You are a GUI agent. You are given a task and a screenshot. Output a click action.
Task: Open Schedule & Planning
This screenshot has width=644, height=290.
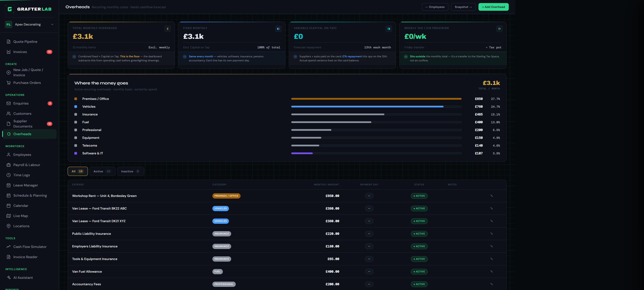pyautogui.click(x=30, y=195)
